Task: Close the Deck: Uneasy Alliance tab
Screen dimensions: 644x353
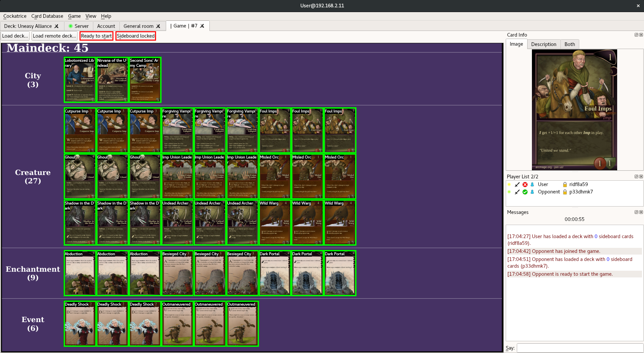Action: coord(56,26)
